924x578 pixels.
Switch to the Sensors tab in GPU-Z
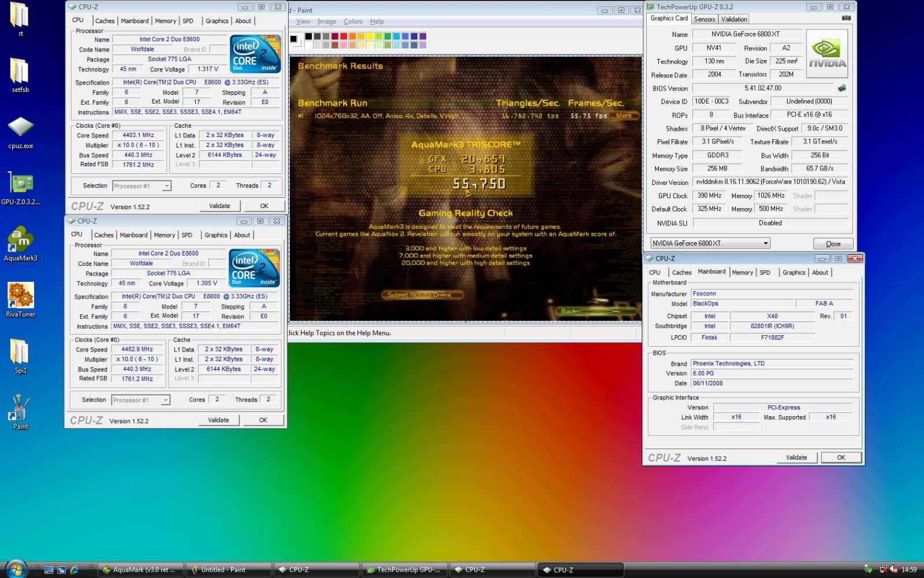[x=705, y=19]
